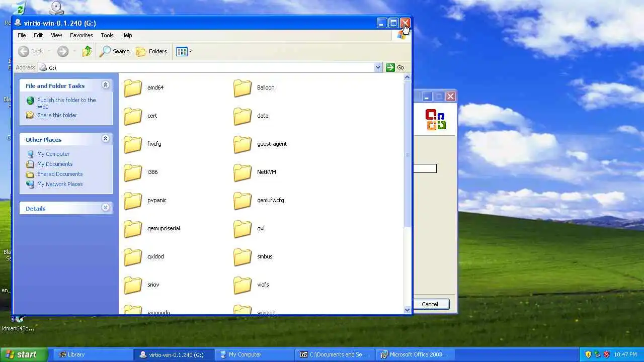The height and width of the screenshot is (362, 644).
Task: Open the Address bar dropdown
Action: tap(378, 67)
